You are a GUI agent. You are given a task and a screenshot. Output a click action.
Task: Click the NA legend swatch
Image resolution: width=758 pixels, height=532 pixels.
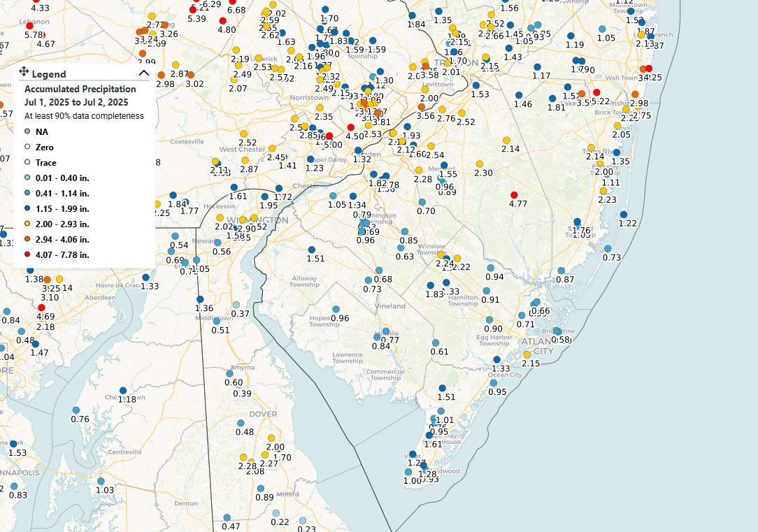point(27,131)
